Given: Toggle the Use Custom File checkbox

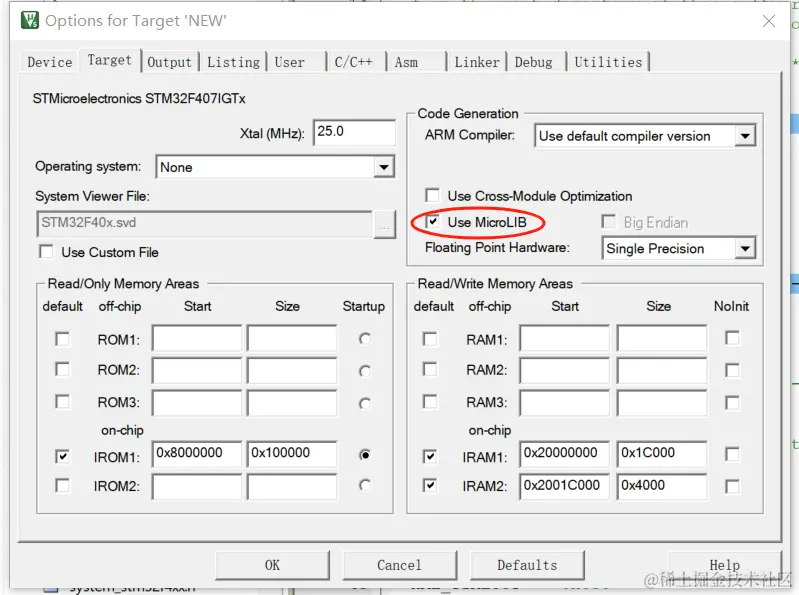Looking at the screenshot, I should click(46, 252).
